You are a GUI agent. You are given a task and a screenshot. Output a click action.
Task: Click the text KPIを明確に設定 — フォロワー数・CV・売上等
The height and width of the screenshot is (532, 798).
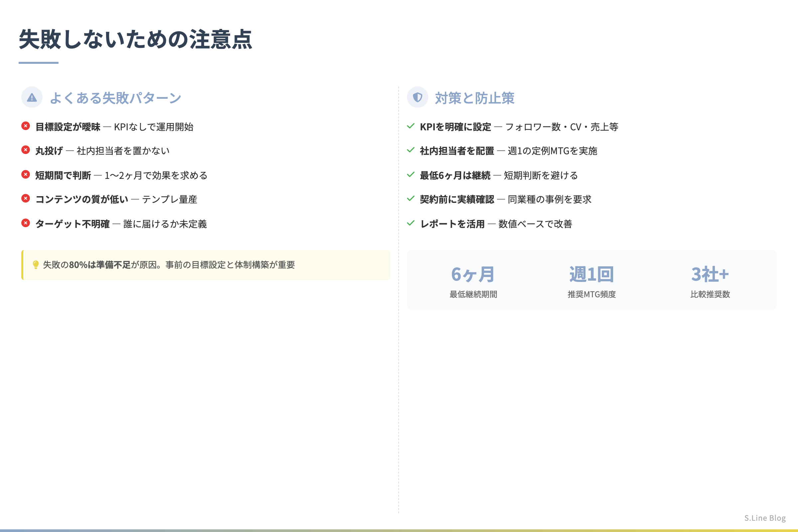click(519, 127)
